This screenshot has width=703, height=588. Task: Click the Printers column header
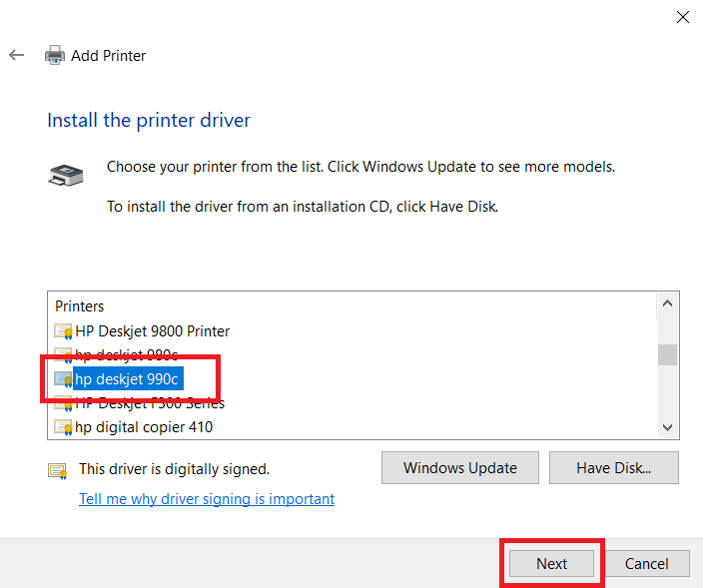pos(79,306)
